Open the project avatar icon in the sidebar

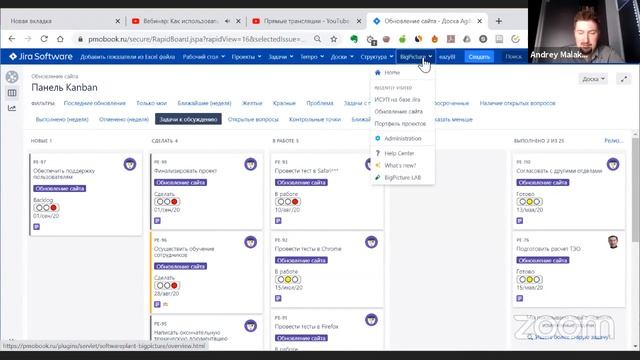click(x=12, y=77)
